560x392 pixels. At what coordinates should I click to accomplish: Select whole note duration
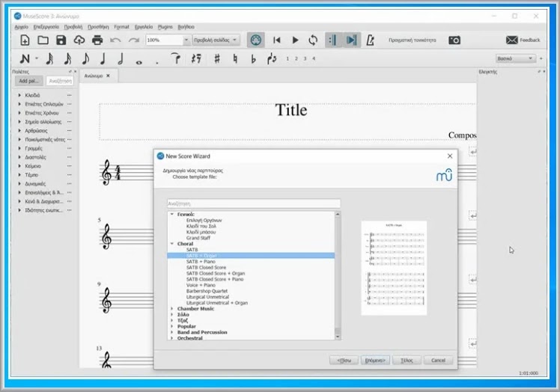[139, 62]
